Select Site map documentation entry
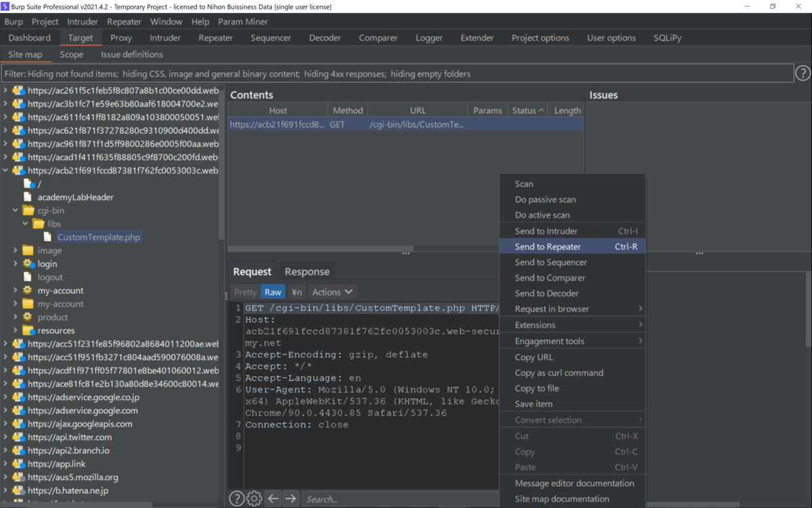The height and width of the screenshot is (508, 812). point(572,499)
